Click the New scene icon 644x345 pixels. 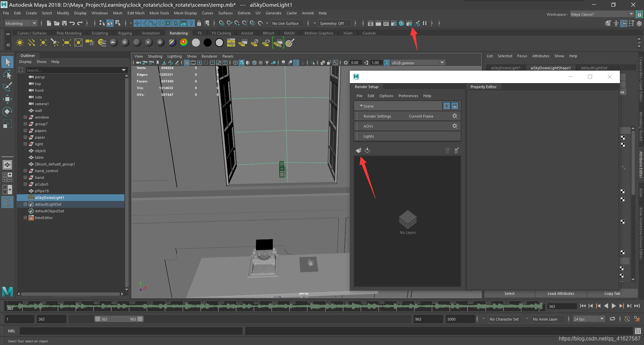(49, 23)
